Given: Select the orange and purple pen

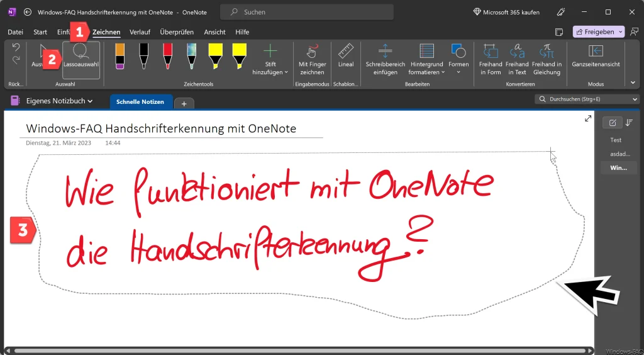Looking at the screenshot, I should (120, 56).
